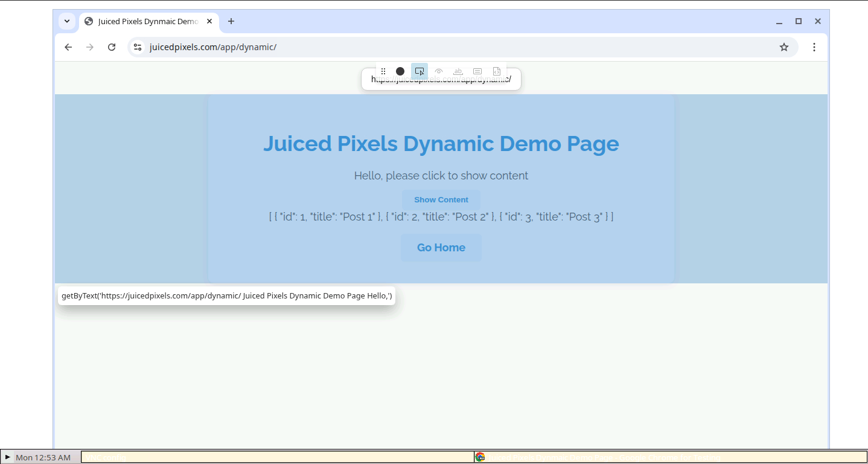Click the address bar URL field

coord(423,47)
